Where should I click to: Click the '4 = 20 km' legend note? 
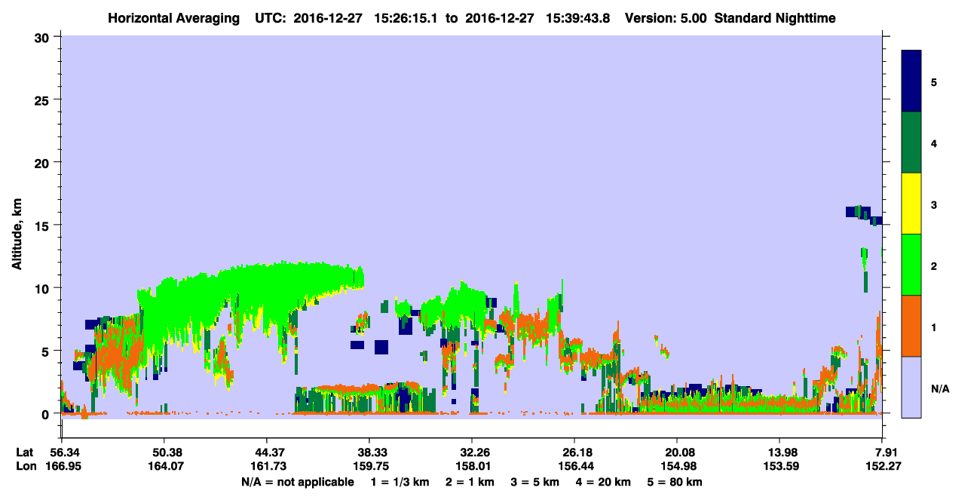pos(603,482)
